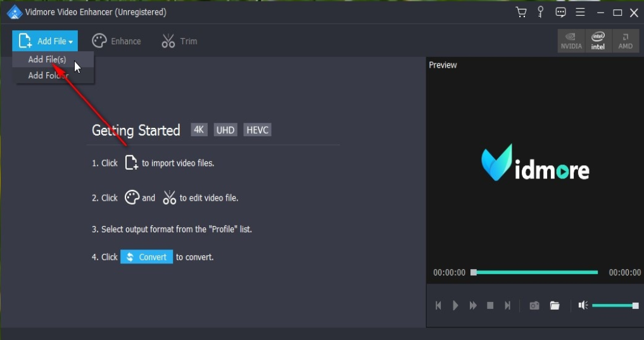
Task: Click the 'Select output format' instruction text
Action: point(172,229)
